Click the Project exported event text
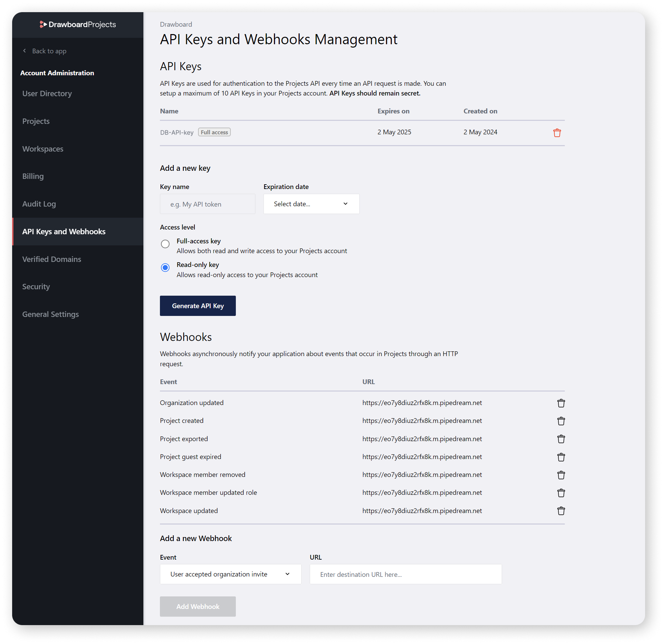The height and width of the screenshot is (644, 664). pos(184,439)
